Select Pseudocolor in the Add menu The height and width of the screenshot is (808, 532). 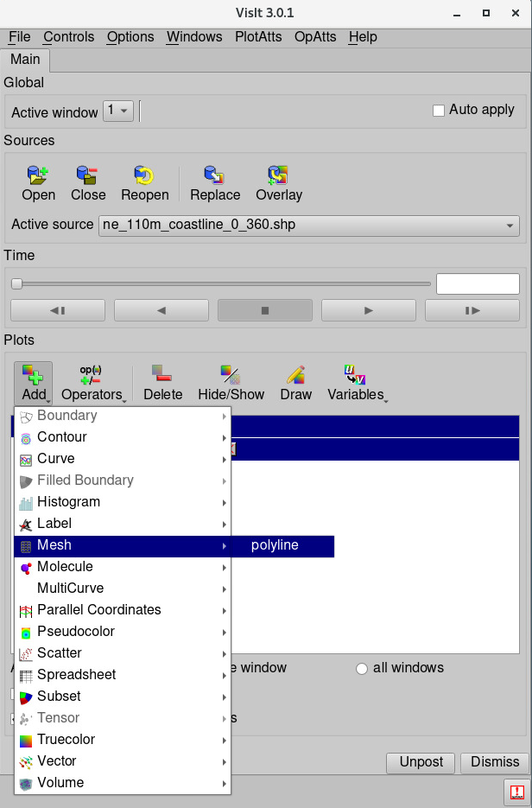coord(76,632)
